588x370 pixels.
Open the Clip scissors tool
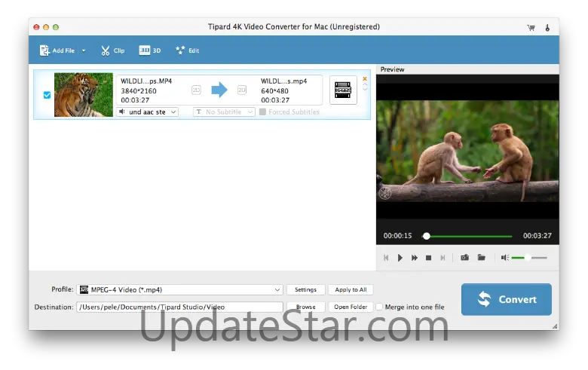coord(112,50)
